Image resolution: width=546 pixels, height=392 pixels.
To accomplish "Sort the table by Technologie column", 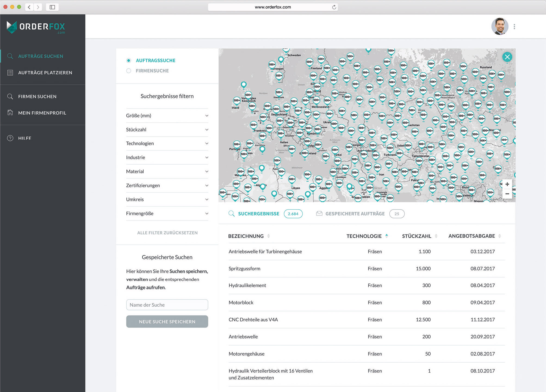I will pyautogui.click(x=386, y=236).
